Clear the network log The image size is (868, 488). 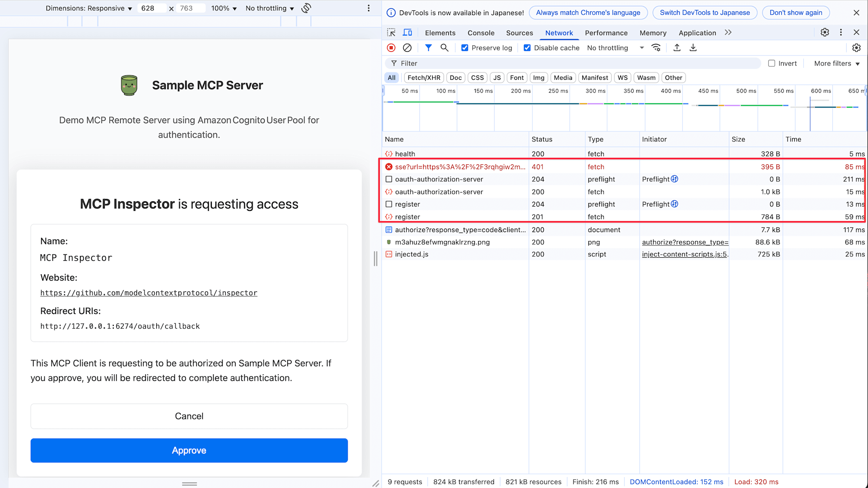(407, 48)
